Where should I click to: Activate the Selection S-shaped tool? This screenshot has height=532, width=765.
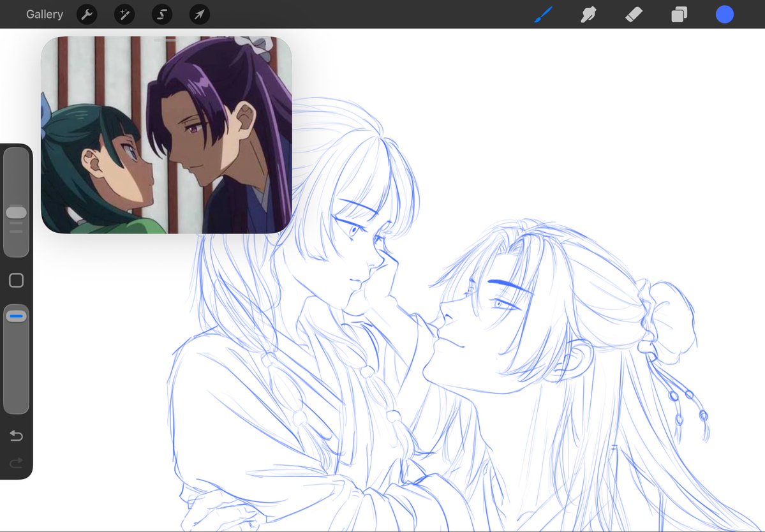click(x=162, y=14)
